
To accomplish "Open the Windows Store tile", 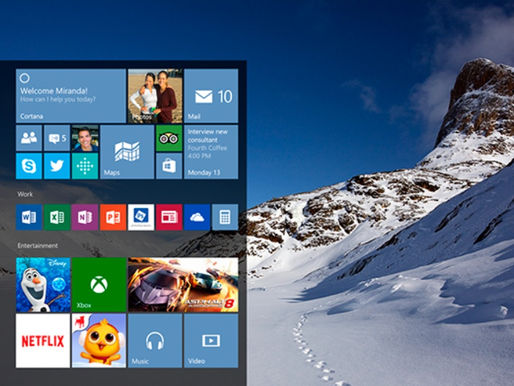I will pyautogui.click(x=169, y=166).
